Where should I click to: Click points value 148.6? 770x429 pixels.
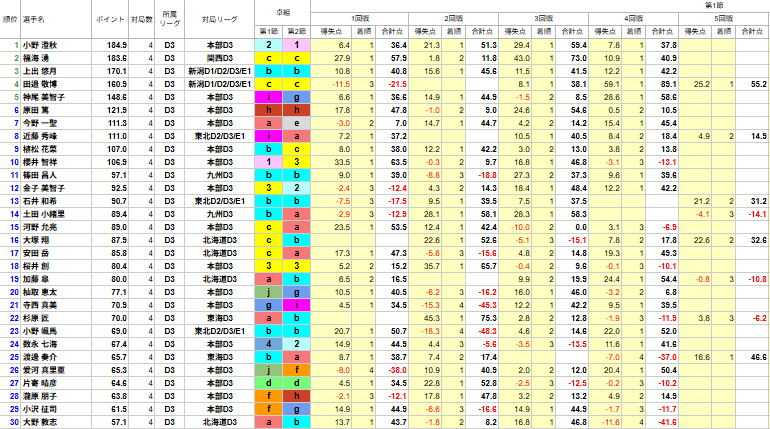click(117, 97)
